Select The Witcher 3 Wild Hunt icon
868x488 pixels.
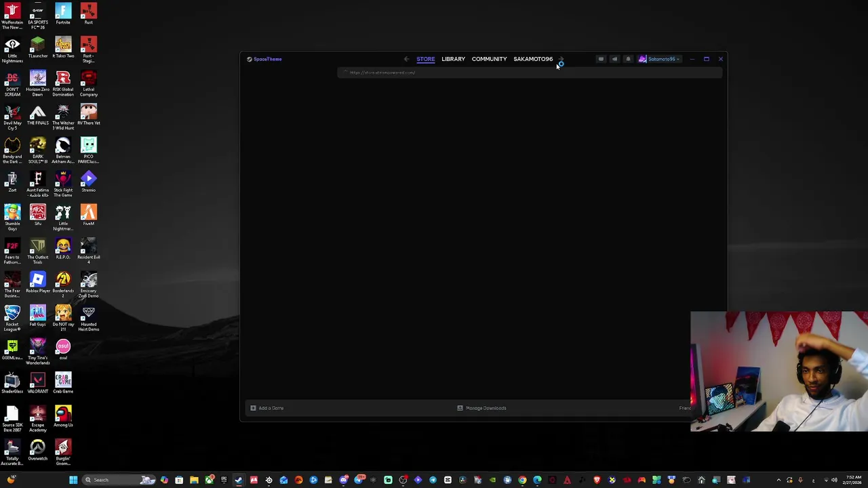coord(63,117)
